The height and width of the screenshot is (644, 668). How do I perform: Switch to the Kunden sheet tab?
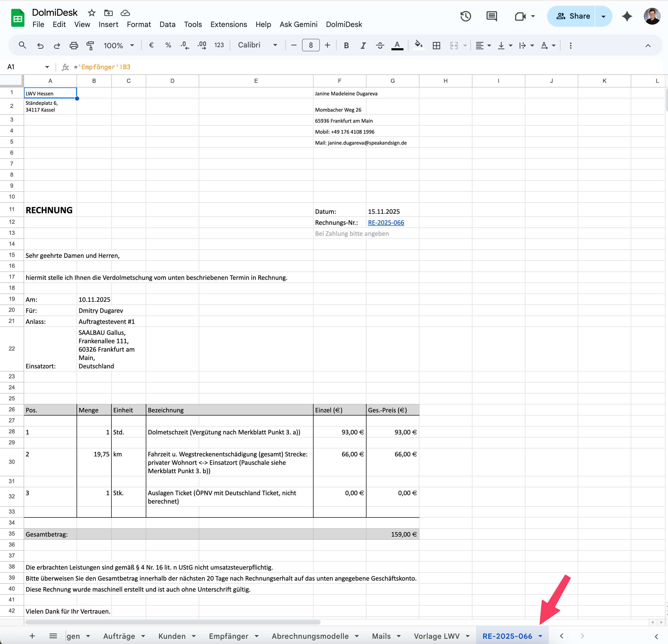click(172, 636)
